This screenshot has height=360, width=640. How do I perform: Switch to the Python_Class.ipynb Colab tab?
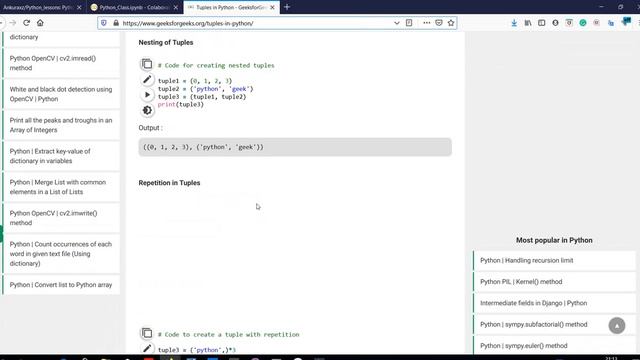click(x=134, y=7)
